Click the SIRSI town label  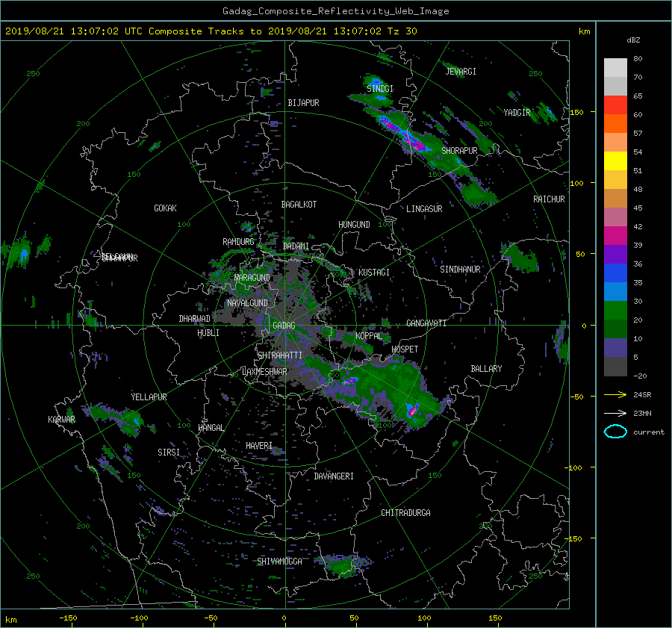[169, 453]
